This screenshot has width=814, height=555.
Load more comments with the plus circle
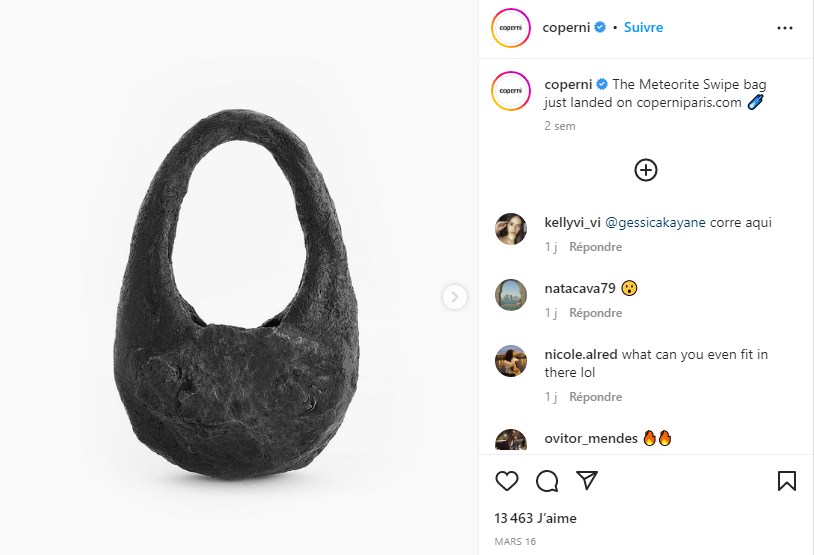point(646,170)
